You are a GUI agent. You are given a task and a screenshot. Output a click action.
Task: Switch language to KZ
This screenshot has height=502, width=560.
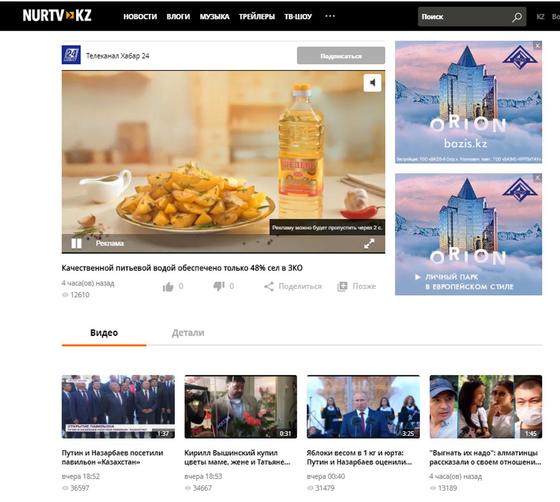click(540, 17)
